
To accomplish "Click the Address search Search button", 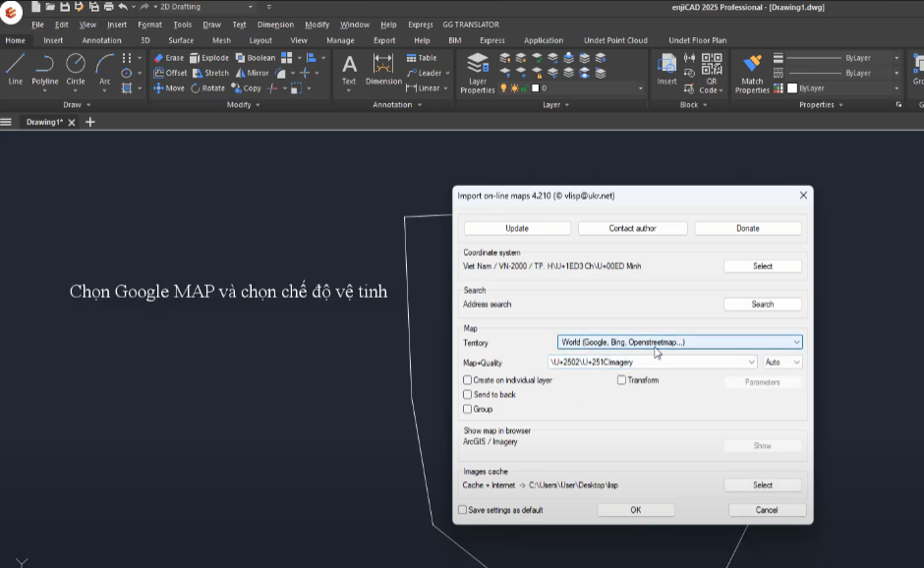I will [x=762, y=305].
